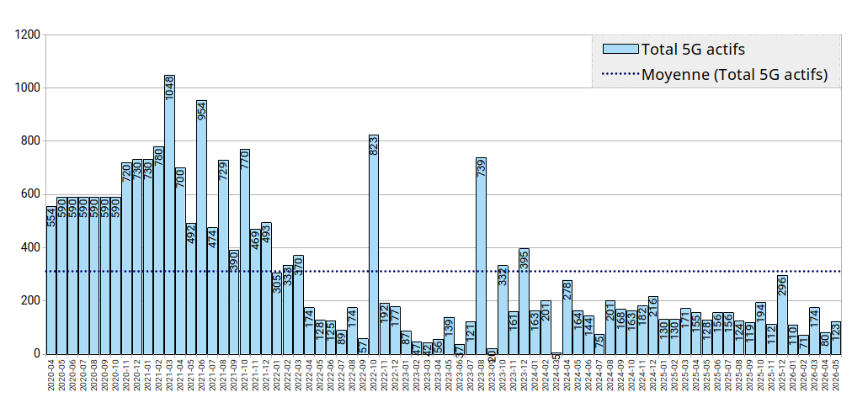Click the 395 bar for 2023-12
The image size is (868, 408).
(525, 301)
